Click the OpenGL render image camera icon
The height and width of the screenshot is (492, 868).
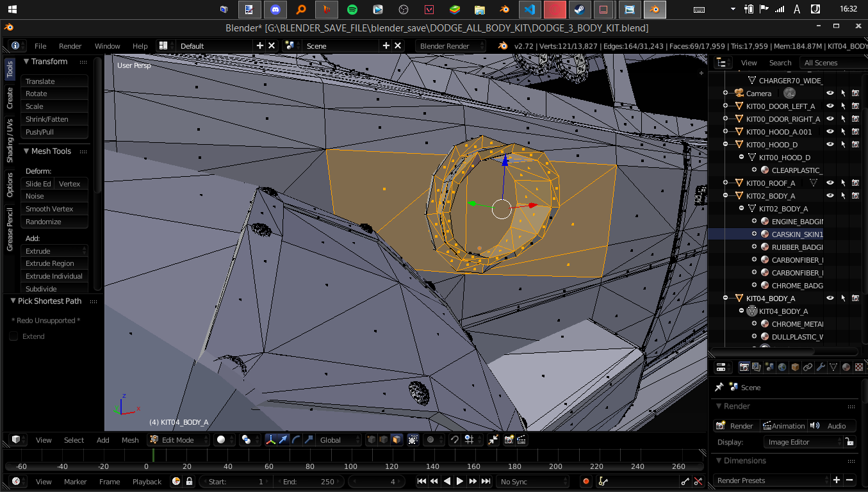point(509,440)
